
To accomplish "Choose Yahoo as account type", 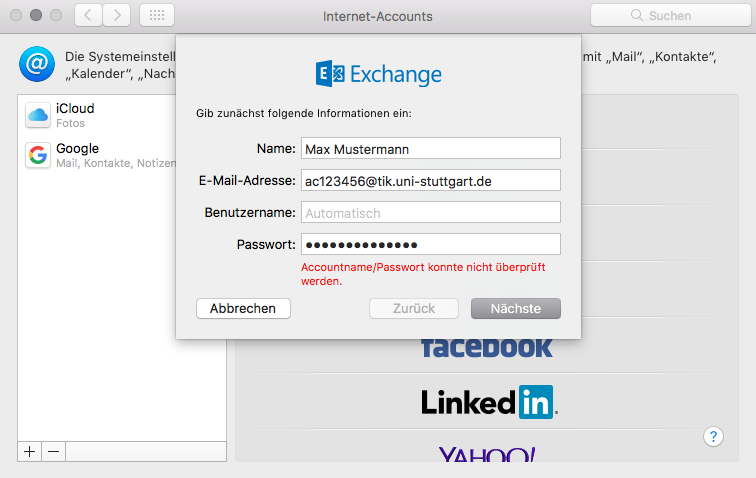I will coord(487,453).
